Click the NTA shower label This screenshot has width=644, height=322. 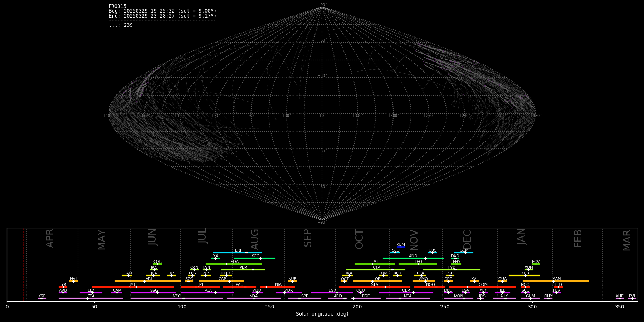408,296
